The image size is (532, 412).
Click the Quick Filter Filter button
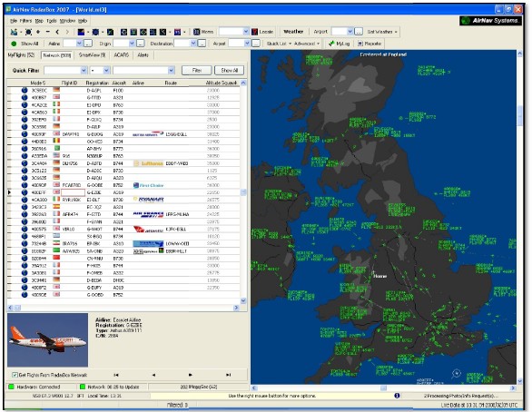[197, 70]
